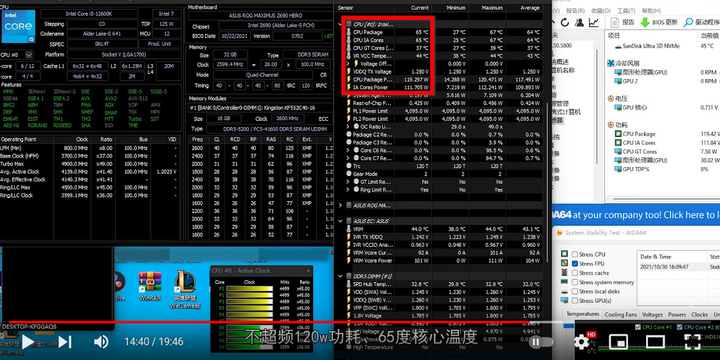Enable the Stress cache checkbox
The height and width of the screenshot is (360, 720).
tap(574, 273)
